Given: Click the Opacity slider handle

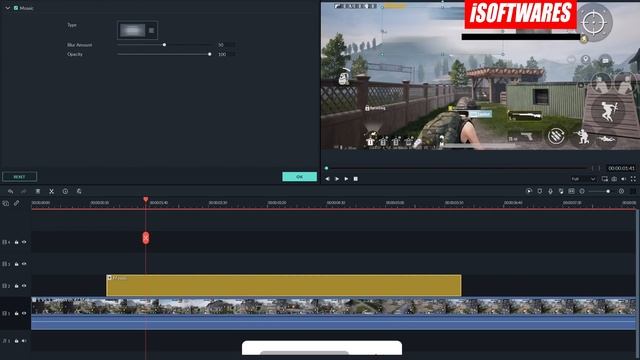Looking at the screenshot, I should (209, 54).
